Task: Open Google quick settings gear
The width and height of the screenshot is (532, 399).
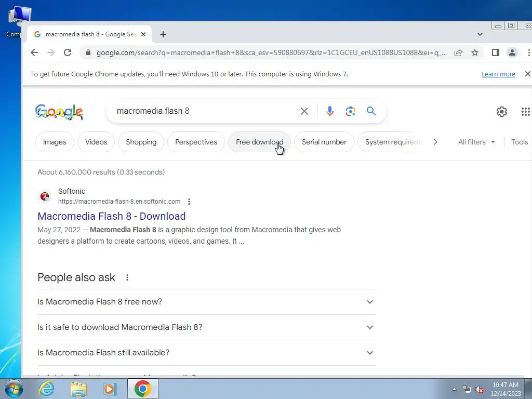Action: (501, 112)
